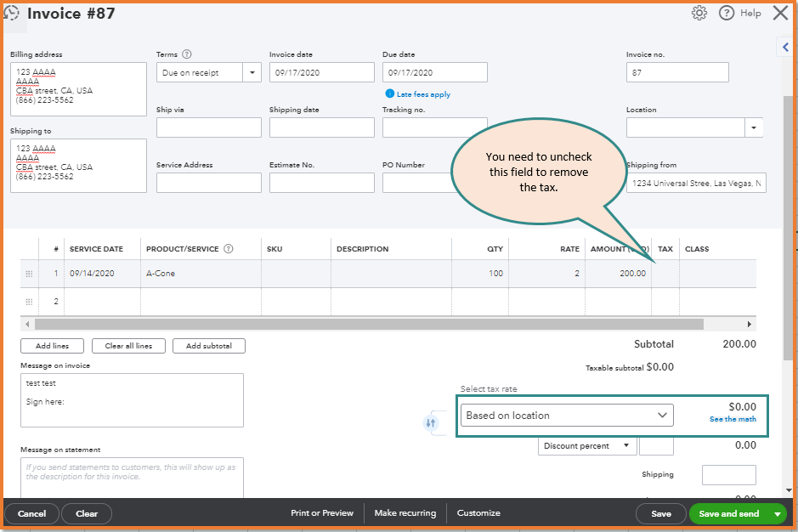Open Print or Preview
The width and height of the screenshot is (798, 532).
(x=322, y=513)
